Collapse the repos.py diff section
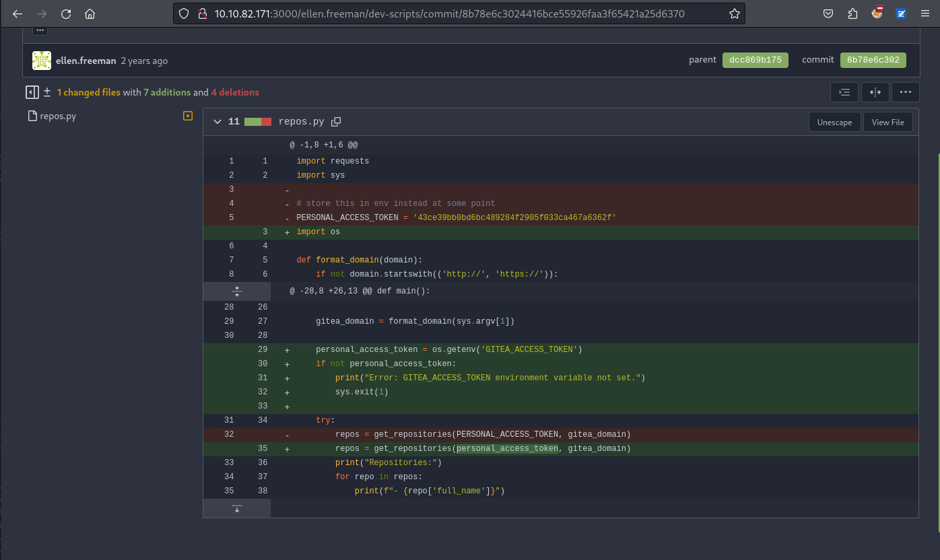Viewport: 940px width, 560px height. coord(217,122)
